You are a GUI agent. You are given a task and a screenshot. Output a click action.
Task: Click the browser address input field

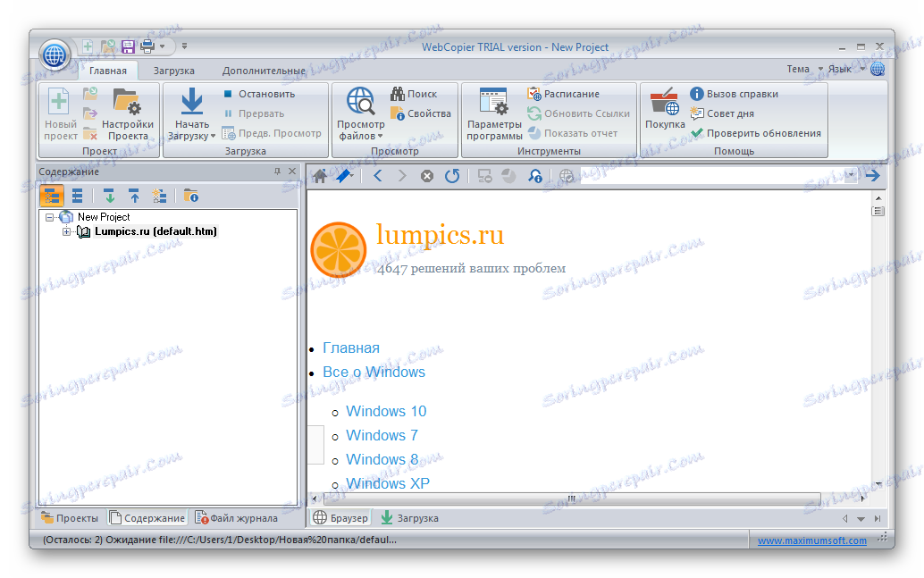coord(712,176)
